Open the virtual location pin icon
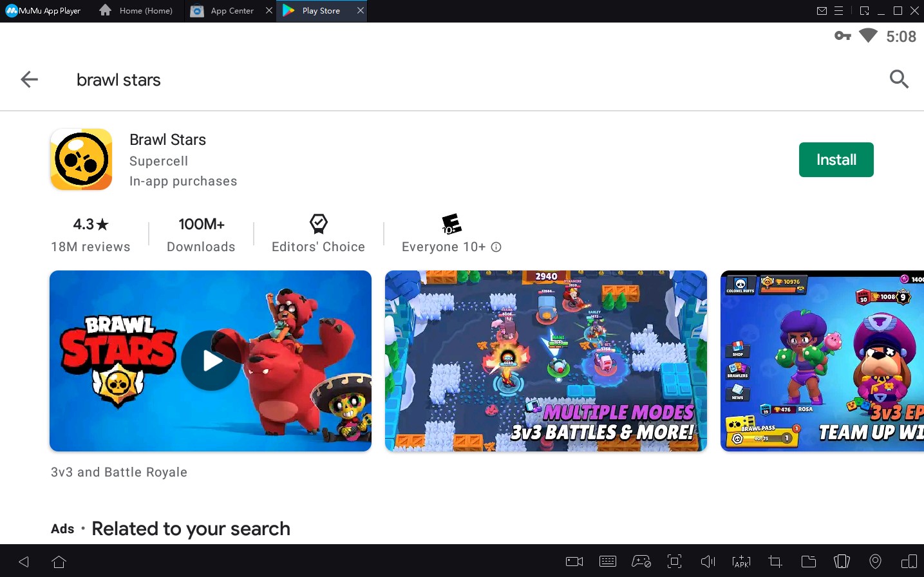 pos(875,562)
